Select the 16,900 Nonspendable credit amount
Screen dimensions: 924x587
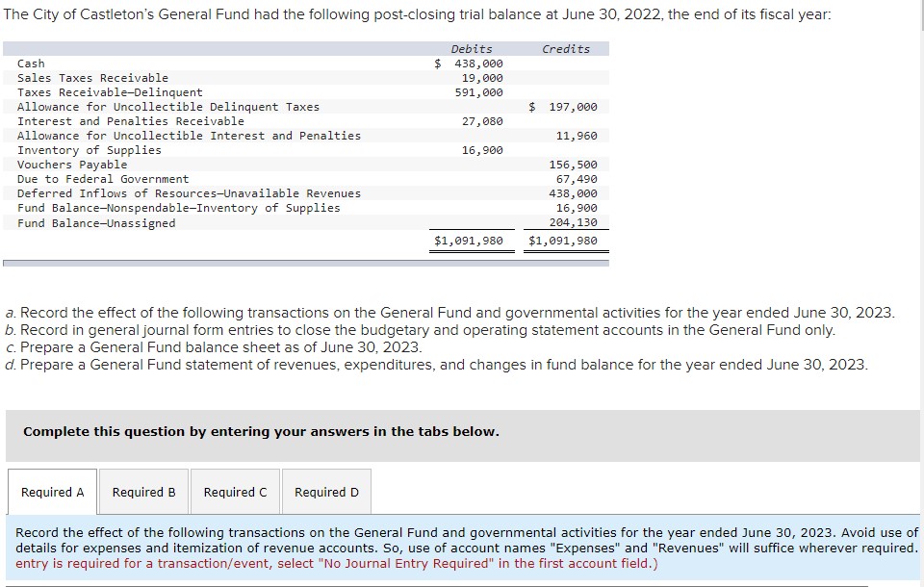pos(577,208)
